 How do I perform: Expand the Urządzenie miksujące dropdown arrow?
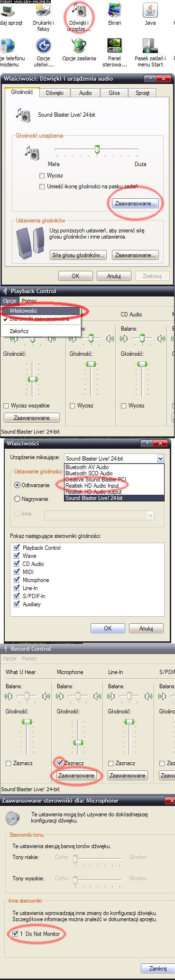point(160,459)
